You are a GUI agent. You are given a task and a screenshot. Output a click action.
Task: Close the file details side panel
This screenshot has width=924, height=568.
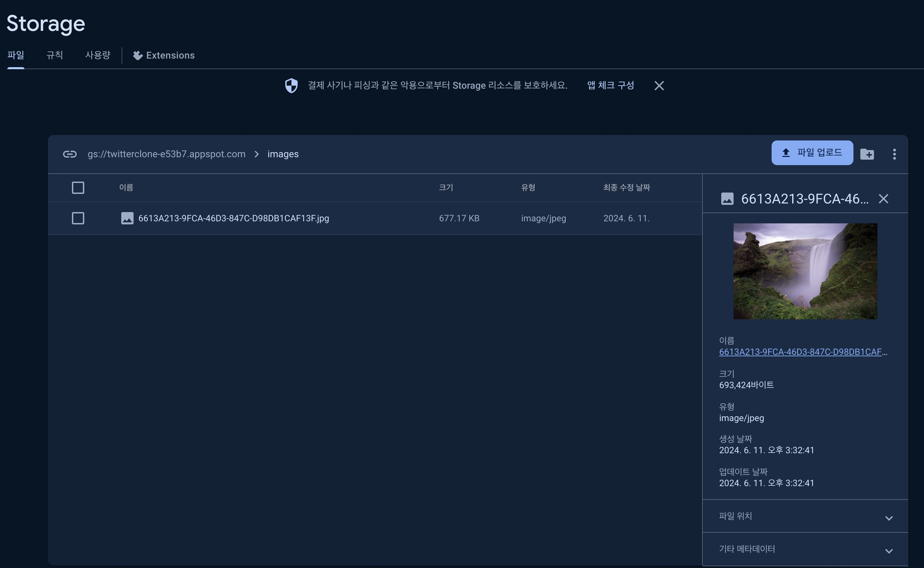tap(884, 199)
